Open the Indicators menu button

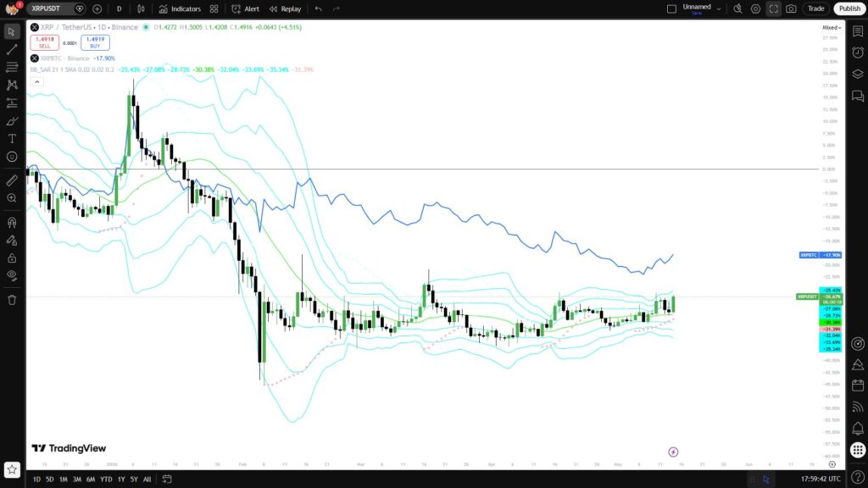tap(180, 8)
